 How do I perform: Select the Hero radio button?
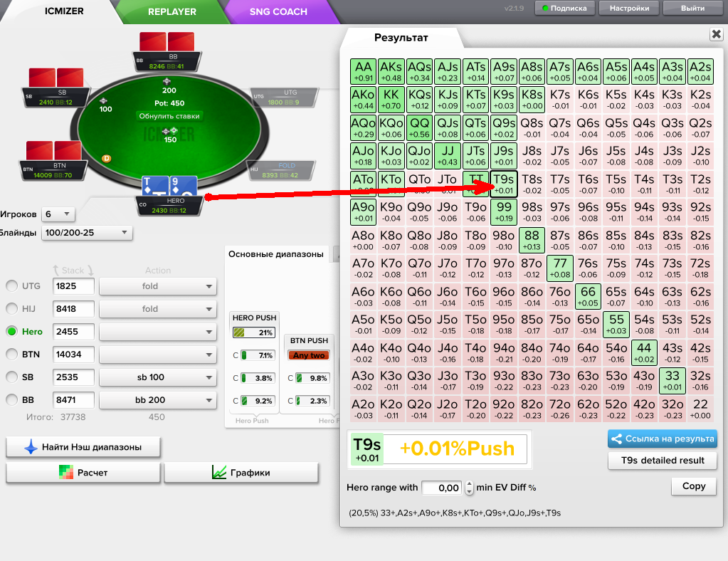tap(12, 331)
